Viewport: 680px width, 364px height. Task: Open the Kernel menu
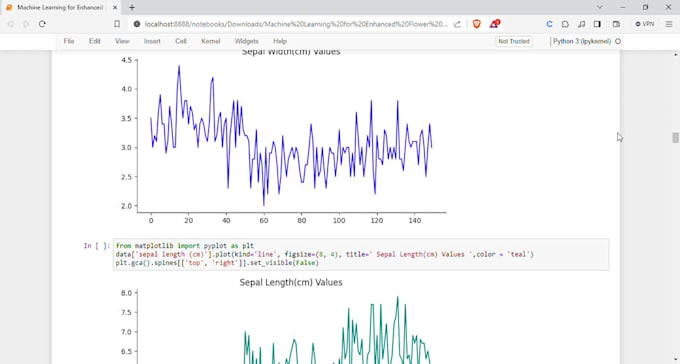click(x=211, y=41)
